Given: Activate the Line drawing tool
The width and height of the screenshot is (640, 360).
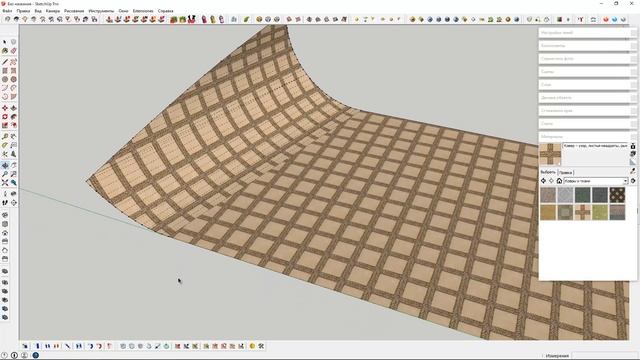Looking at the screenshot, I should 4,62.
